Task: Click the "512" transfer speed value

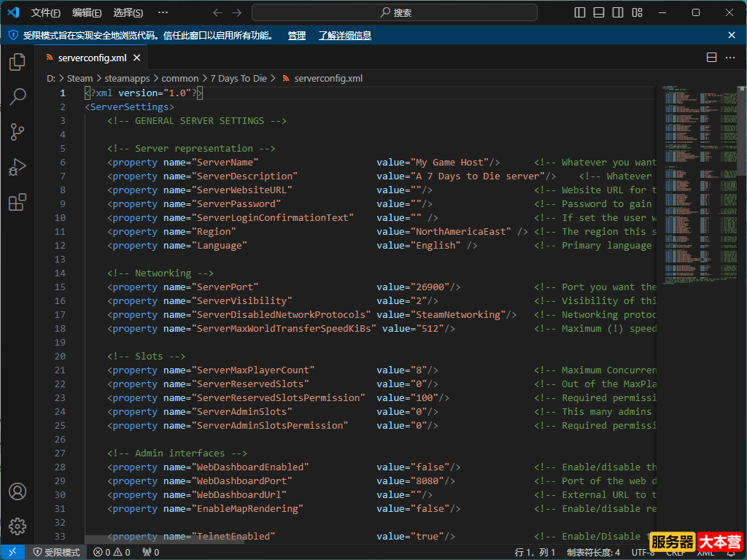Action: pos(430,329)
